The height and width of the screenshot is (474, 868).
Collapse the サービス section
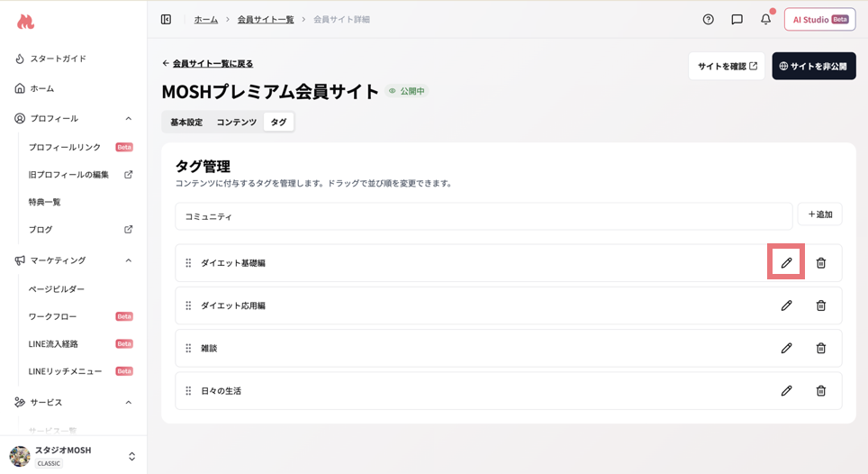coord(129,402)
